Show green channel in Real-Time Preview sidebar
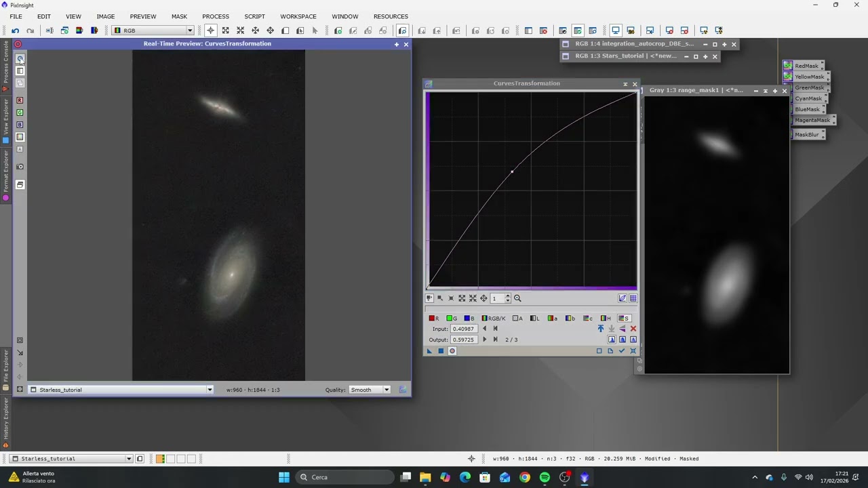The height and width of the screenshot is (488, 868). [x=20, y=113]
